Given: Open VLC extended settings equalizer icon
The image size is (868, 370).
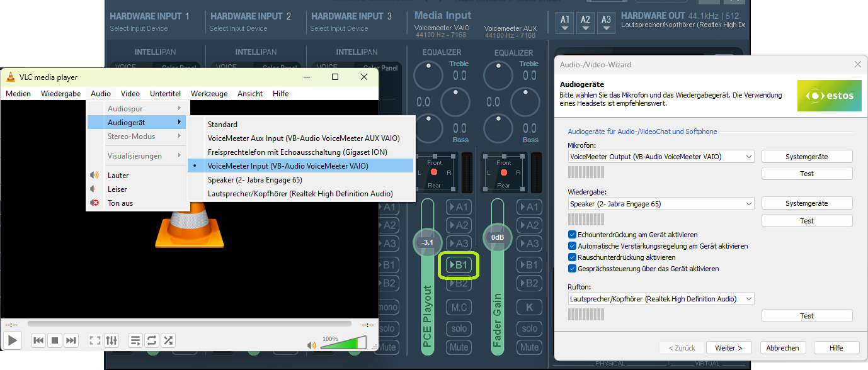Looking at the screenshot, I should point(111,340).
